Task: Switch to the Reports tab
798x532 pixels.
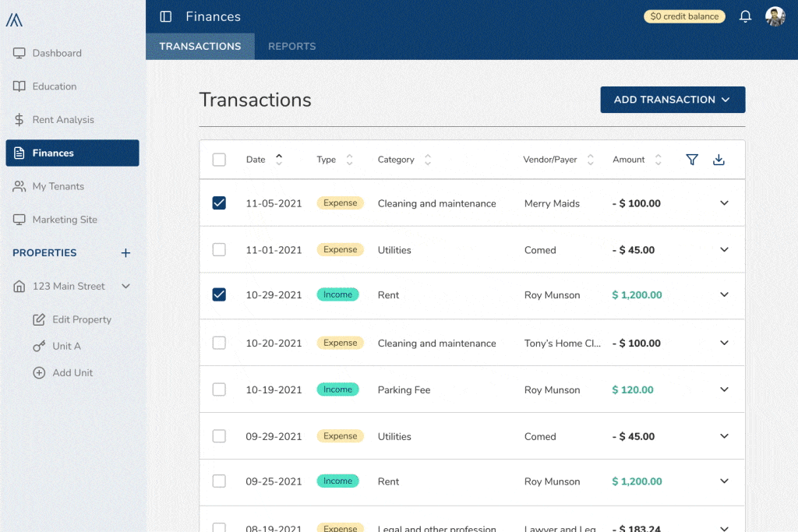Action: click(291, 47)
